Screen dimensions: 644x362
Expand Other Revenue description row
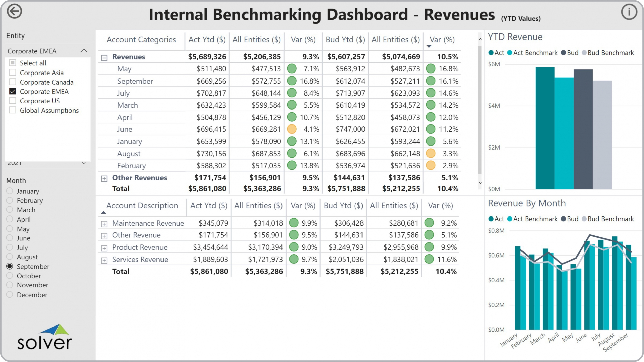point(104,236)
